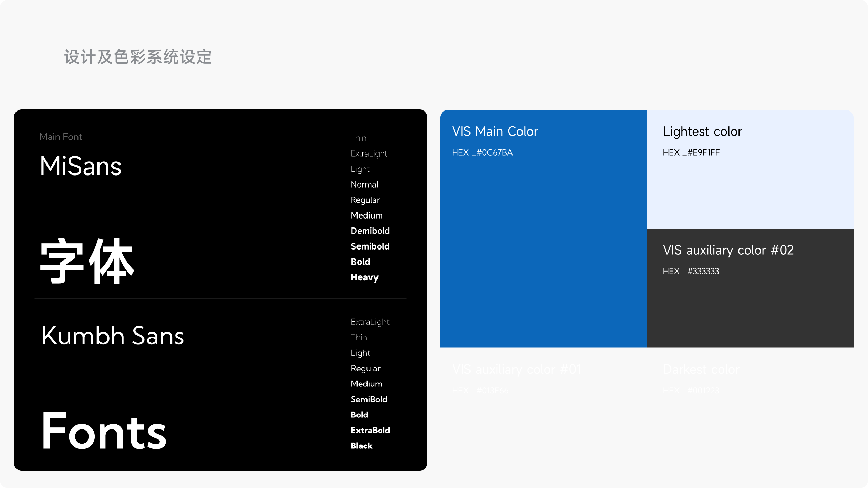Image resolution: width=868 pixels, height=488 pixels.
Task: Click the VIS Main Color blue swatch
Action: click(x=543, y=248)
